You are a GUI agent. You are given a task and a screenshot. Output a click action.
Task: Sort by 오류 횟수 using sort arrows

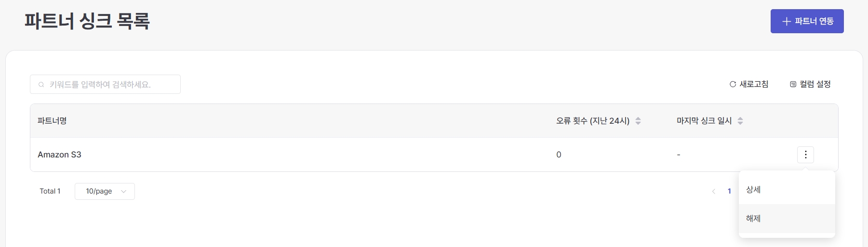(x=638, y=121)
